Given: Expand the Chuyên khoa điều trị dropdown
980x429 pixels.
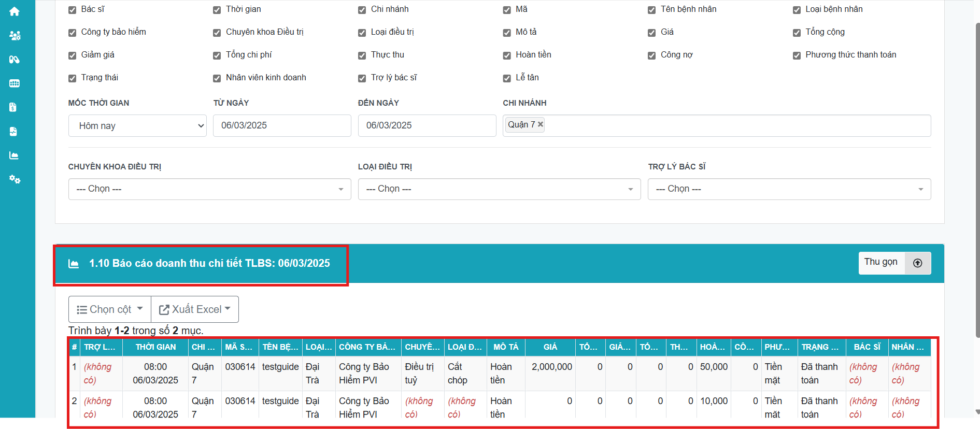Looking at the screenshot, I should tap(209, 189).
